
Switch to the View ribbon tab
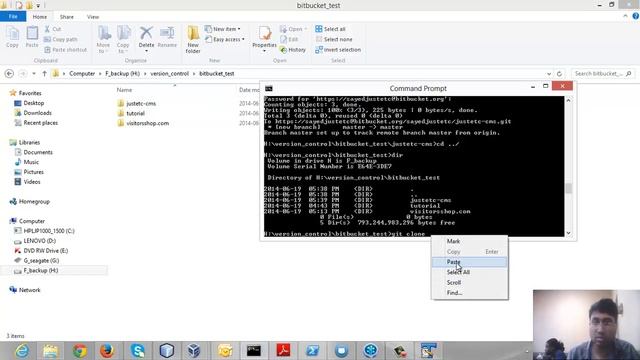click(93, 17)
